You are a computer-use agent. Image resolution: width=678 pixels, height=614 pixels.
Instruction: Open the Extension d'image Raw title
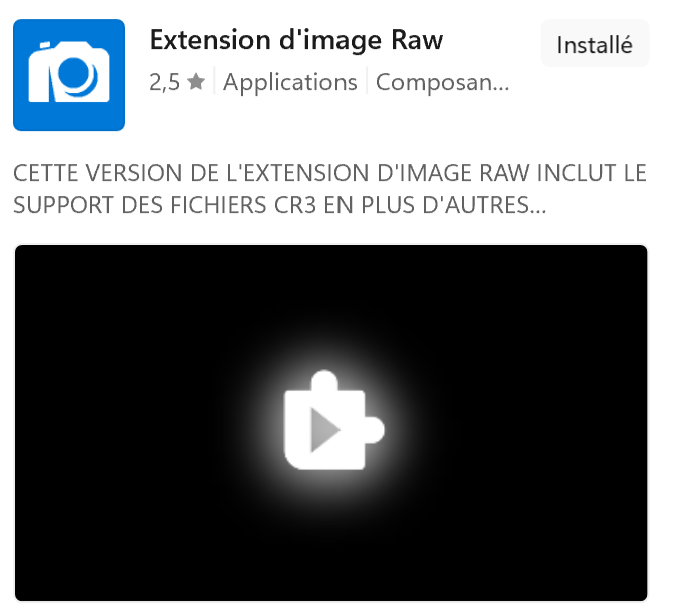pos(296,40)
